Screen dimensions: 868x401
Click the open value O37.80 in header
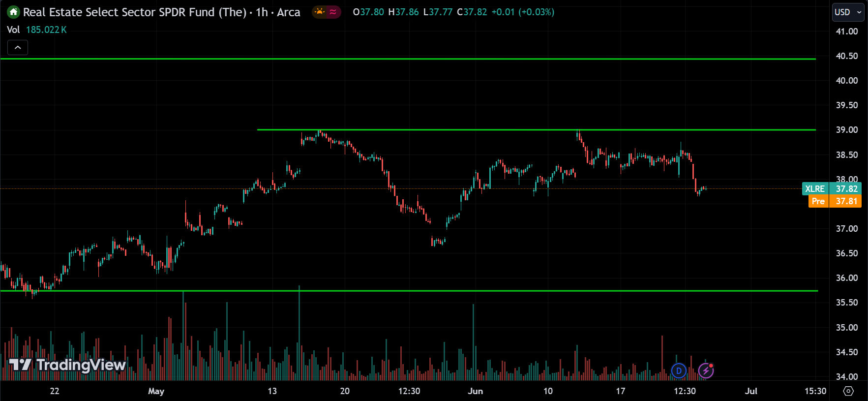(368, 12)
